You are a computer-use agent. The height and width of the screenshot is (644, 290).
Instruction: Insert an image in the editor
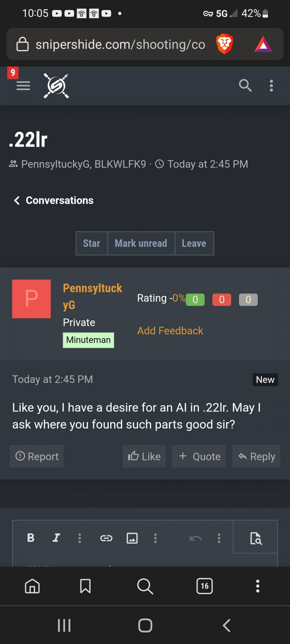[x=132, y=538]
